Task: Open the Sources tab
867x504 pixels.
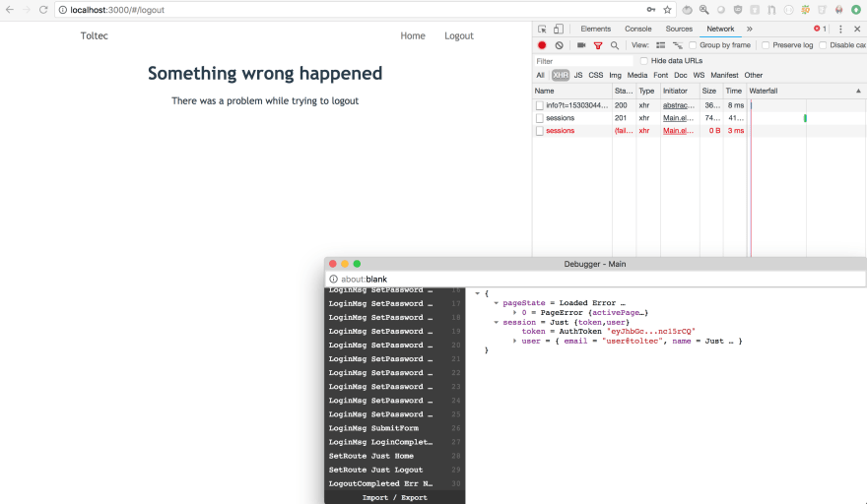Action: (x=679, y=29)
